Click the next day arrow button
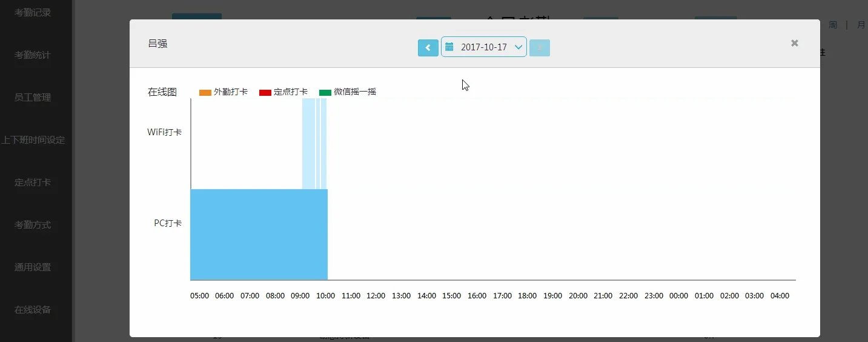This screenshot has height=342, width=868. click(539, 47)
